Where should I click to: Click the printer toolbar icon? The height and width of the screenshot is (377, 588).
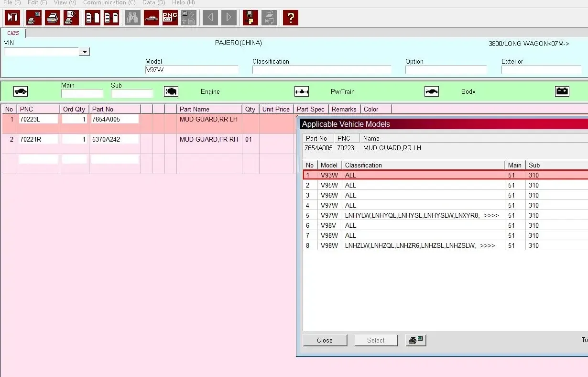(x=52, y=18)
